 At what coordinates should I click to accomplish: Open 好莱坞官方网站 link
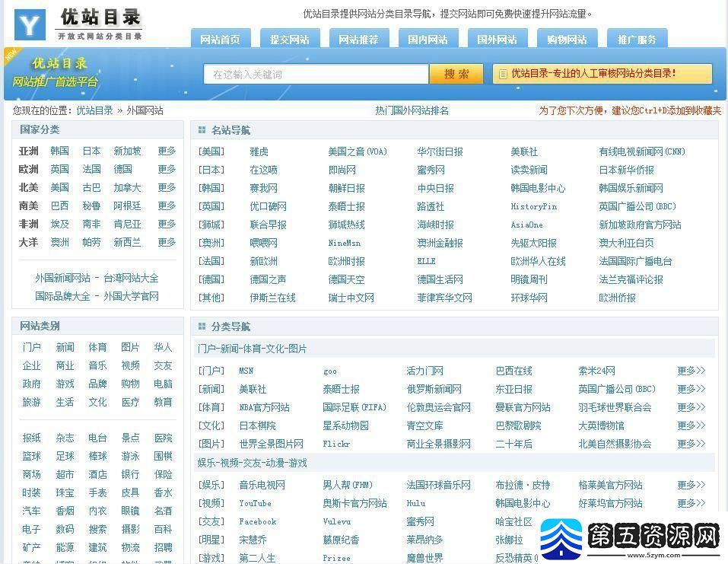coord(611,503)
